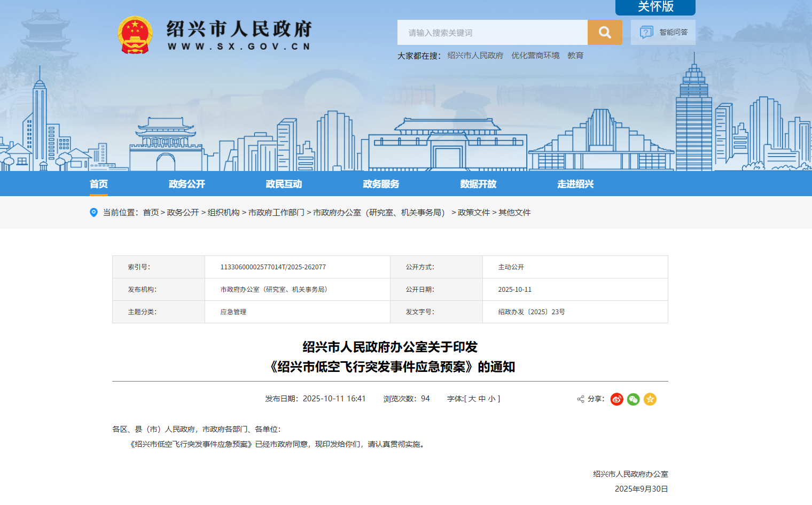Click the share nodes icon beside 分享
812x505 pixels.
[580, 399]
